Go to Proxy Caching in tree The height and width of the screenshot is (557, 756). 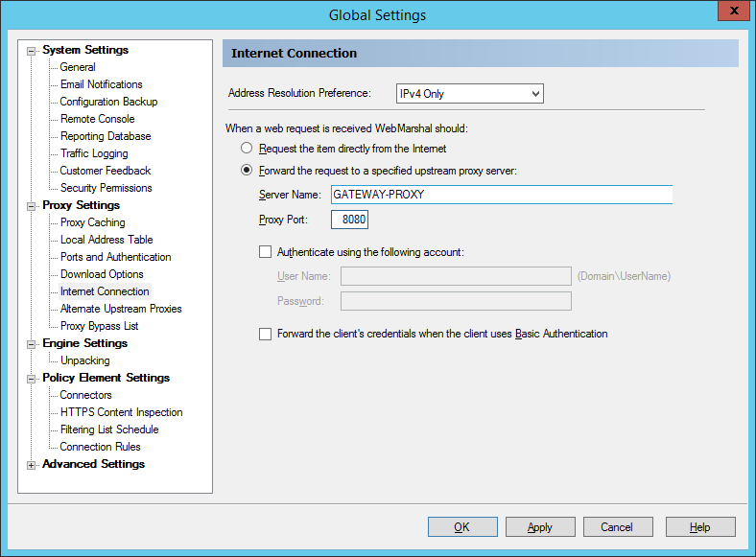[x=92, y=222]
